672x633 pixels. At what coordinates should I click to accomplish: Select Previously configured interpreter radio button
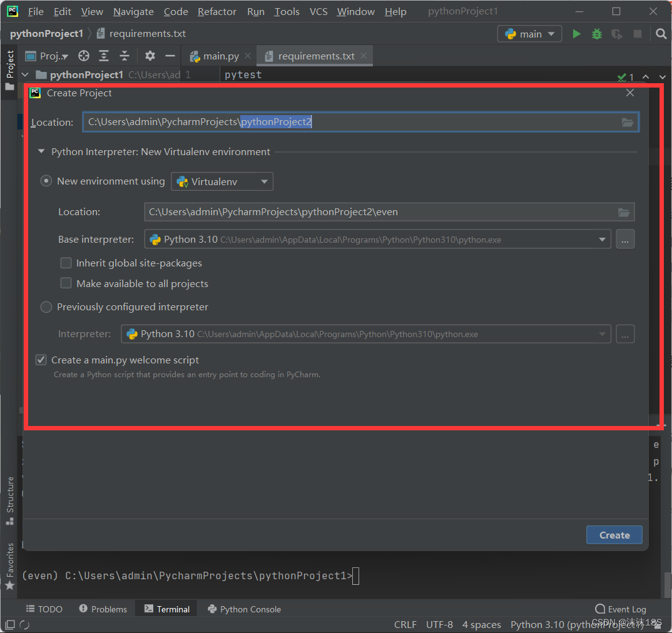46,307
